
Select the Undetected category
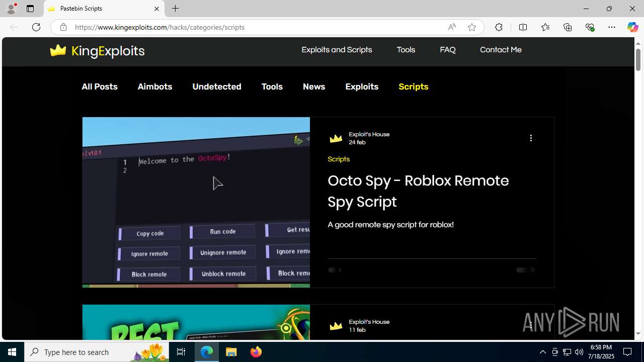(x=217, y=86)
